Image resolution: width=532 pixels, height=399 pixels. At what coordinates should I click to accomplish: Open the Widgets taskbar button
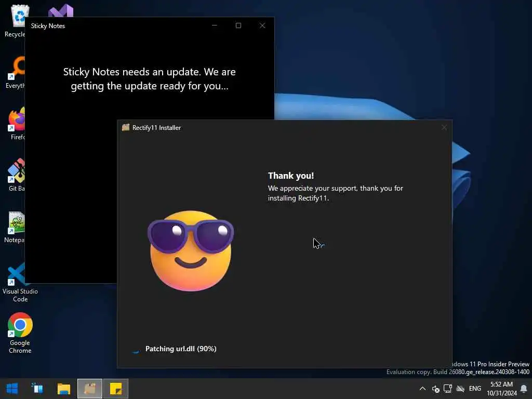37,389
